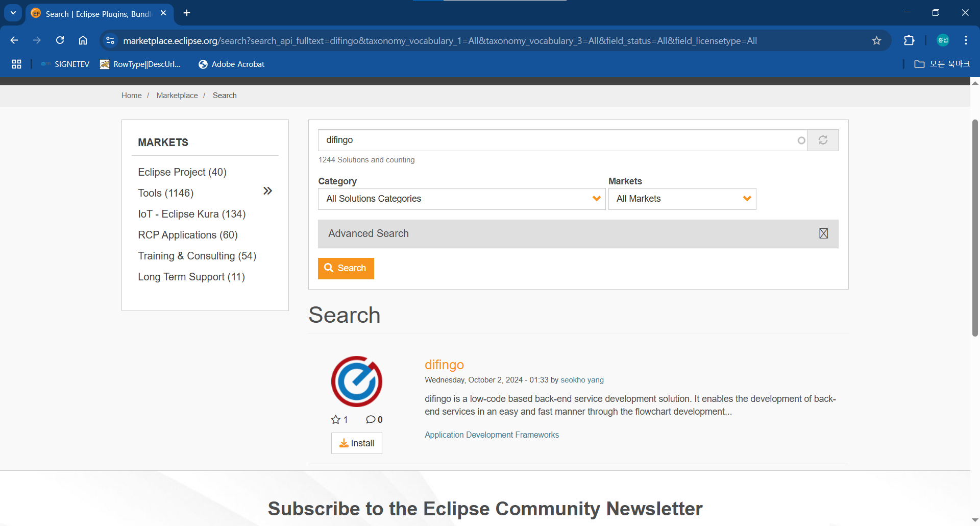The image size is (980, 526).
Task: Expand the Tools market double chevron
Action: pos(267,191)
